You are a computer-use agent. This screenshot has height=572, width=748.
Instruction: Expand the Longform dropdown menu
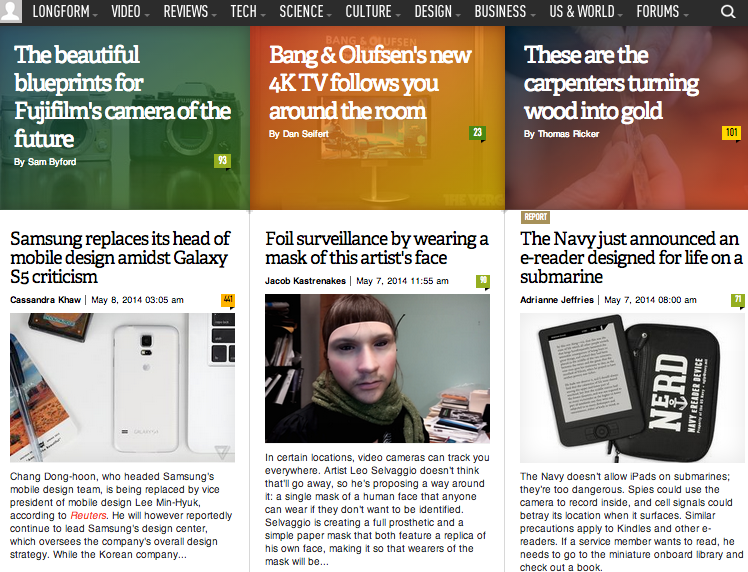[x=65, y=11]
